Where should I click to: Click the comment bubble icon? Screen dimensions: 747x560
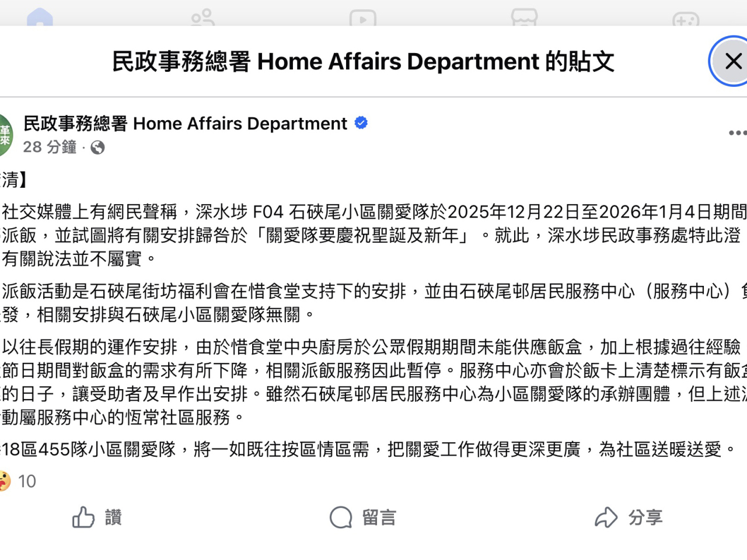(340, 517)
